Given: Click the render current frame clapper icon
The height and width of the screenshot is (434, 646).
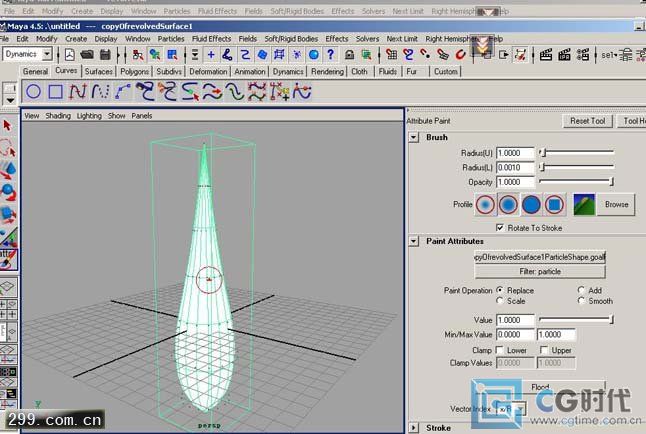Looking at the screenshot, I should coord(546,54).
